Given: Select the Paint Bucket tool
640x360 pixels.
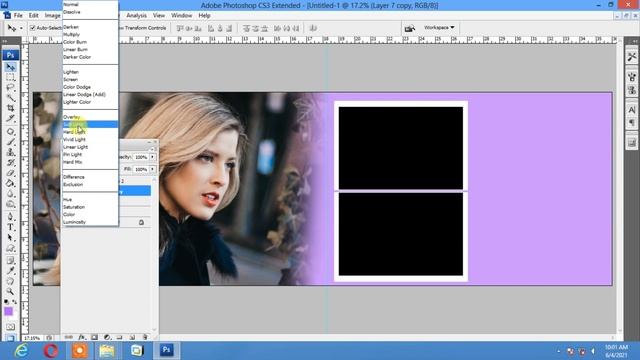Looking at the screenshot, I should pos(11,184).
